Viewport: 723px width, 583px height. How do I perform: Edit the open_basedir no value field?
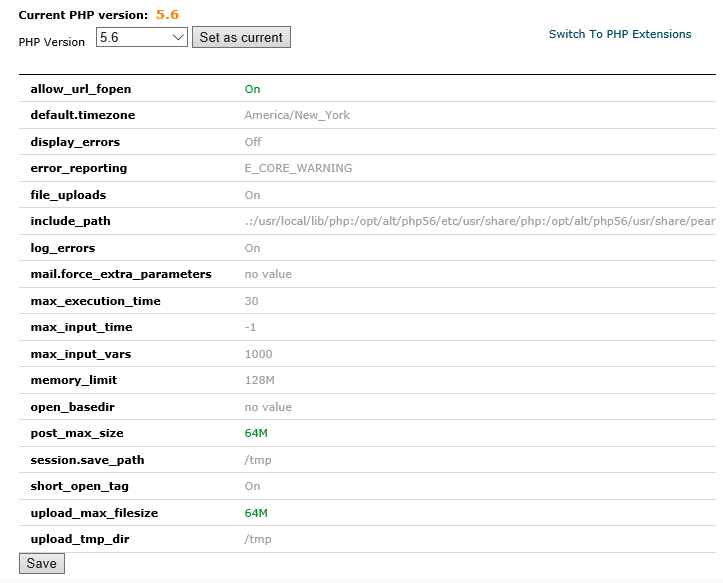click(x=268, y=407)
